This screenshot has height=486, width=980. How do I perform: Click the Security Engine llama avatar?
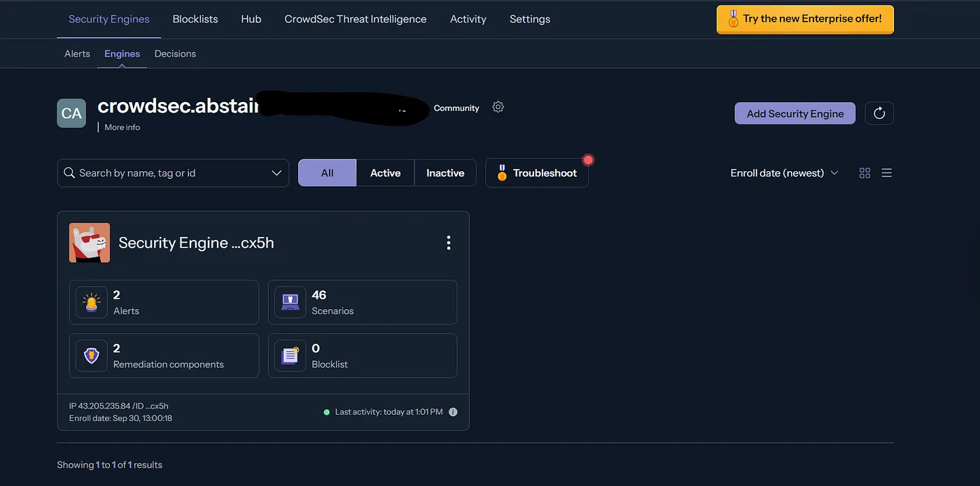point(90,243)
